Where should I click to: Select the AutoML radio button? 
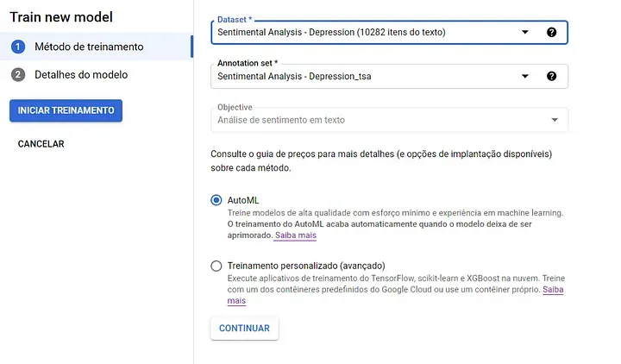(216, 200)
